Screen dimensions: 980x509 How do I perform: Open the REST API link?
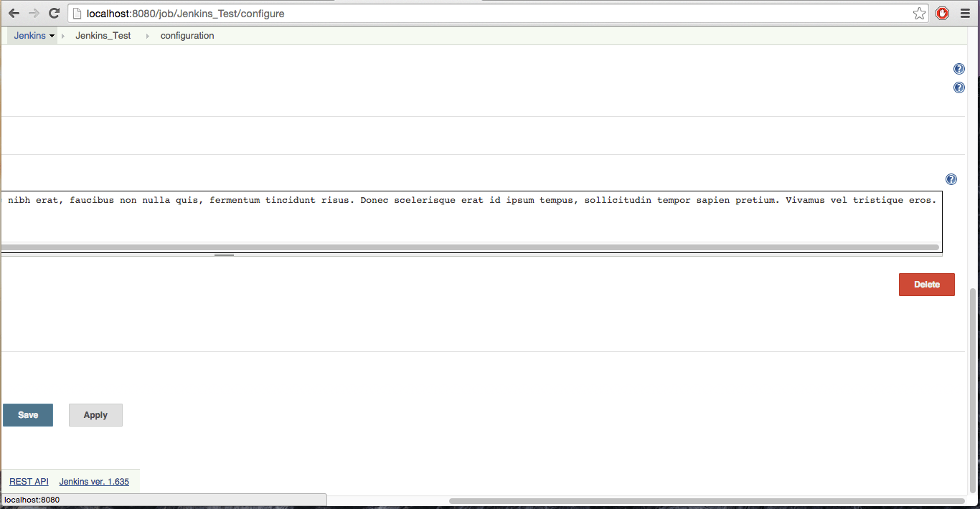pos(29,482)
